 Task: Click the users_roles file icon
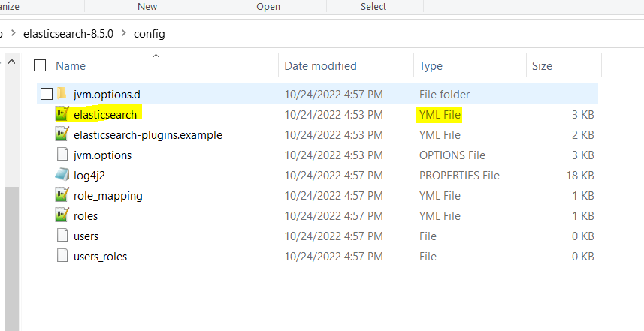pyautogui.click(x=62, y=256)
